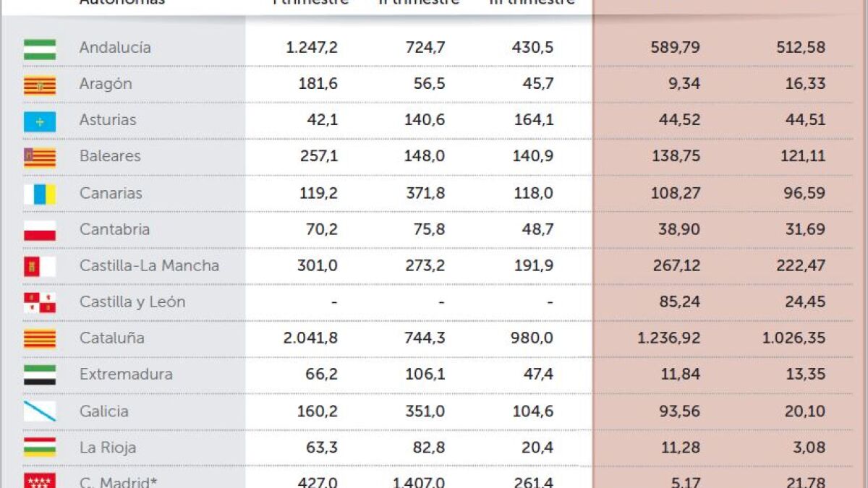Click the Cantabria red-white flag icon

click(40, 231)
